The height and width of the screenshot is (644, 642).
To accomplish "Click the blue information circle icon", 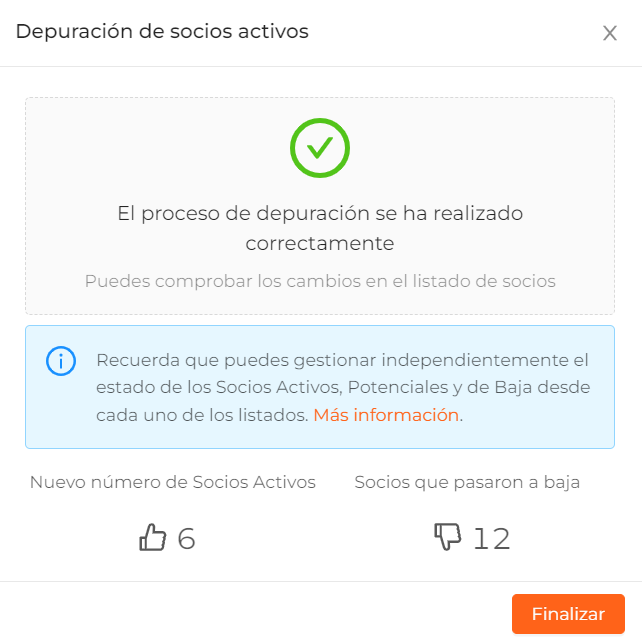I will (61, 361).
